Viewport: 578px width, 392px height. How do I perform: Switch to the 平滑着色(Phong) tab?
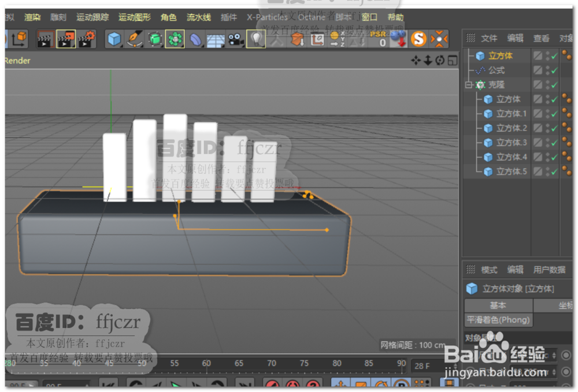tap(498, 319)
